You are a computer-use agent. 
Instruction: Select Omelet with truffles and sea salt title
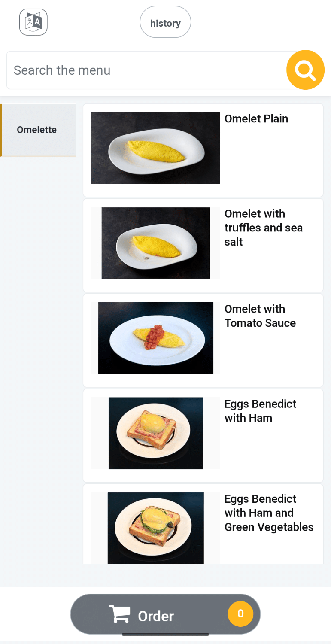click(x=264, y=228)
